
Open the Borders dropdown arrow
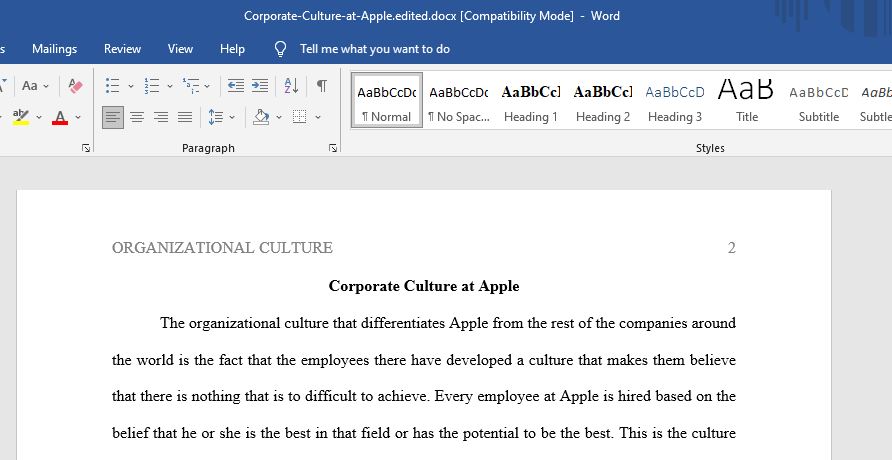pyautogui.click(x=317, y=118)
